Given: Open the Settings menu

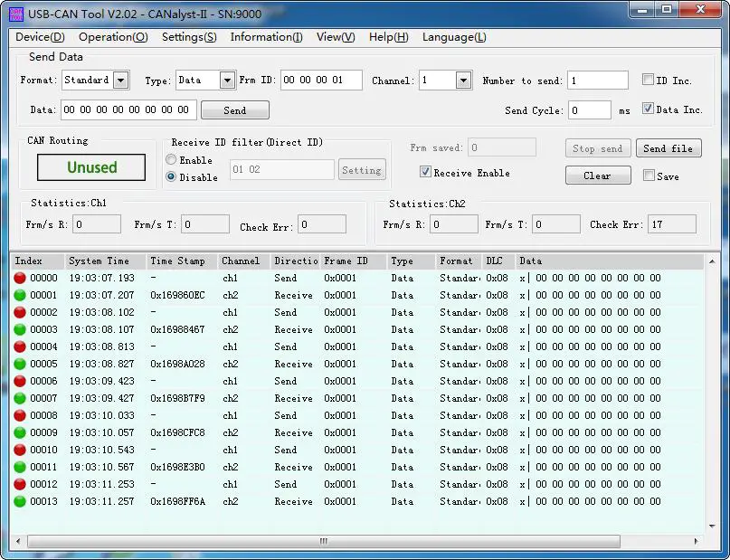Looking at the screenshot, I should pyautogui.click(x=189, y=37).
